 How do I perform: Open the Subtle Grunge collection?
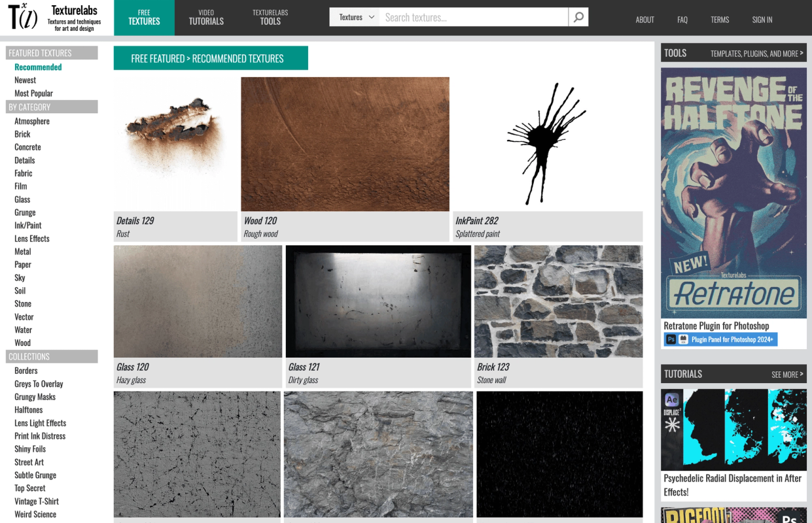[35, 475]
